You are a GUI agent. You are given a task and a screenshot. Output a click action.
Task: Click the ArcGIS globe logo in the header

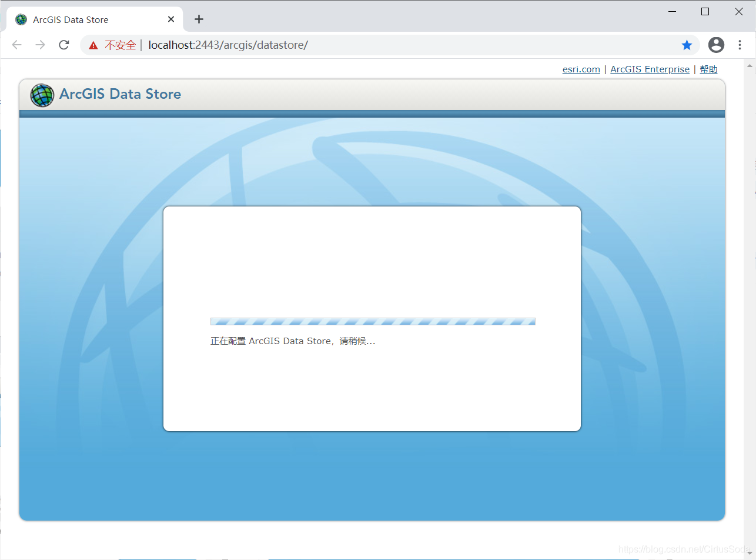pyautogui.click(x=42, y=95)
